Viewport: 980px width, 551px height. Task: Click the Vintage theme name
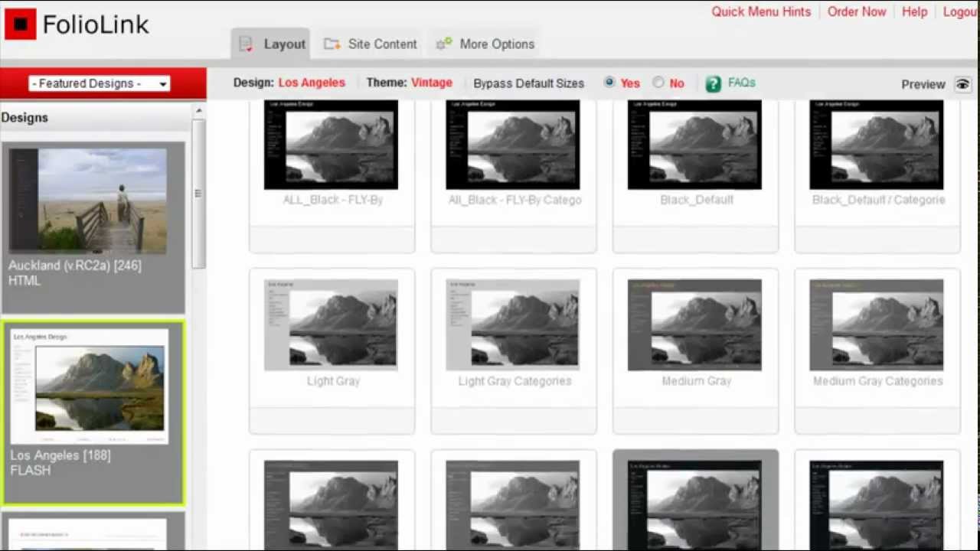coord(432,83)
